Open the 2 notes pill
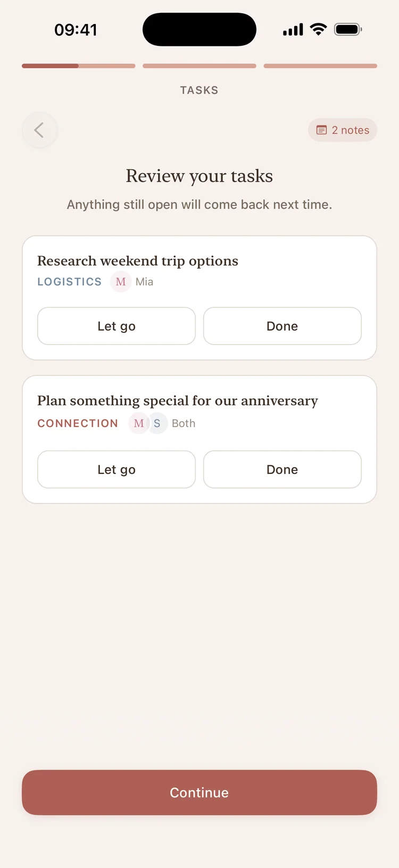Screen dimensions: 399x868 (x=343, y=130)
